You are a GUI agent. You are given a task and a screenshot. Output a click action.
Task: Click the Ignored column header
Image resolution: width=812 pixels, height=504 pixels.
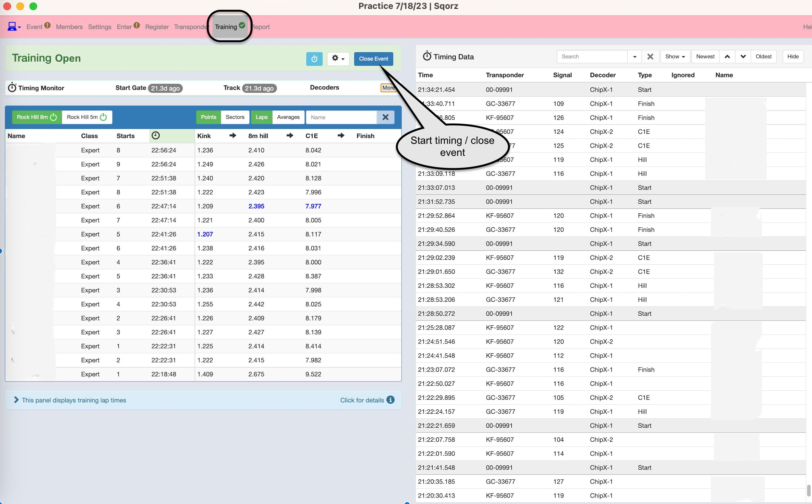(x=683, y=75)
